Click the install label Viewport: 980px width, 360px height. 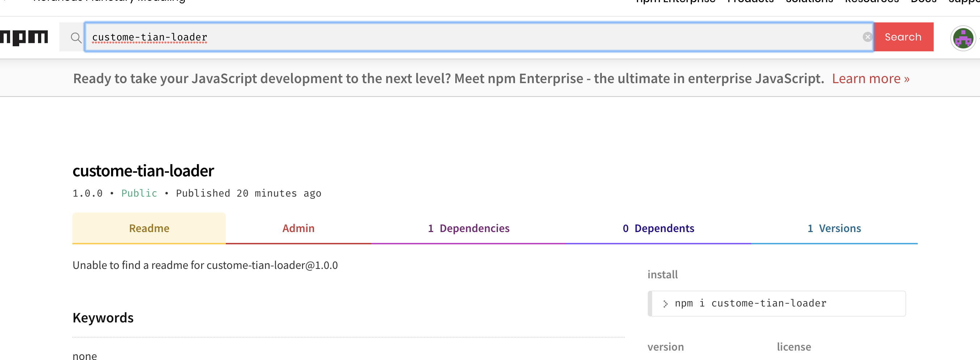pos(662,274)
